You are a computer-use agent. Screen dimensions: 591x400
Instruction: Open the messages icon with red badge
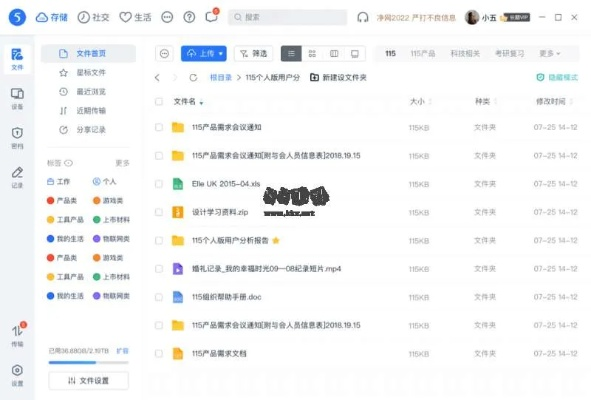pyautogui.click(x=212, y=17)
